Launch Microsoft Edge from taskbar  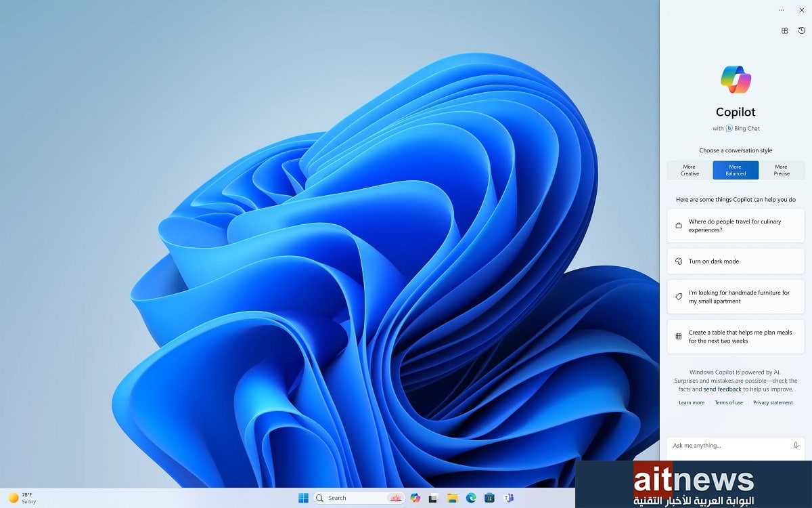pyautogui.click(x=470, y=498)
